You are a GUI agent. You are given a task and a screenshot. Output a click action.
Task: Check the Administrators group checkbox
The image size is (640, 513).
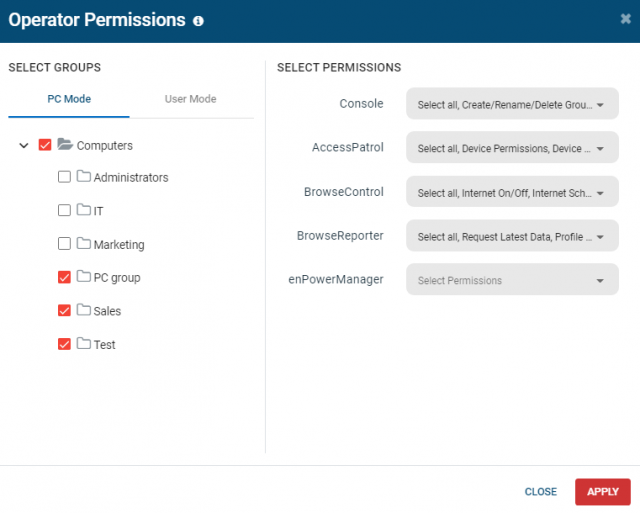coord(64,177)
